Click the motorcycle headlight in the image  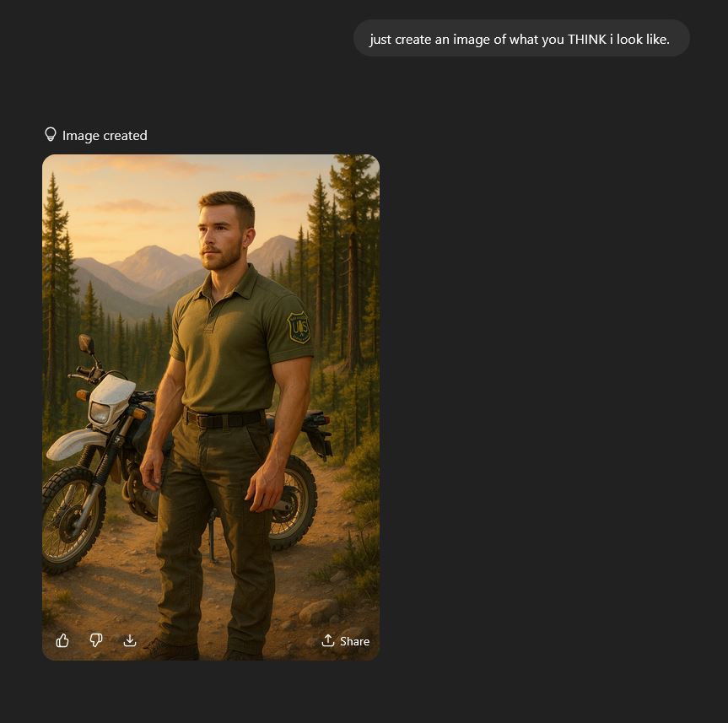coord(100,413)
